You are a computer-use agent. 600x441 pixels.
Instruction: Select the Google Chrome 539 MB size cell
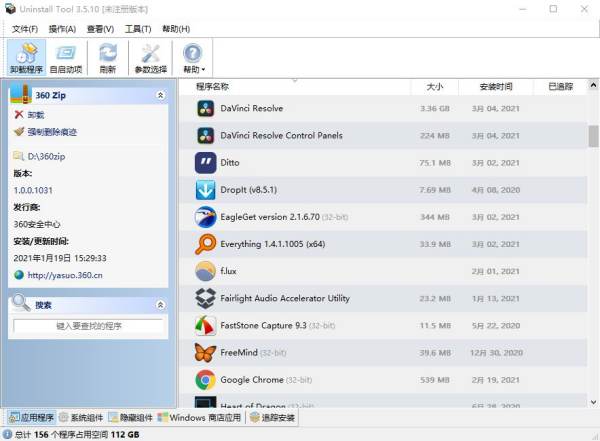tap(435, 380)
